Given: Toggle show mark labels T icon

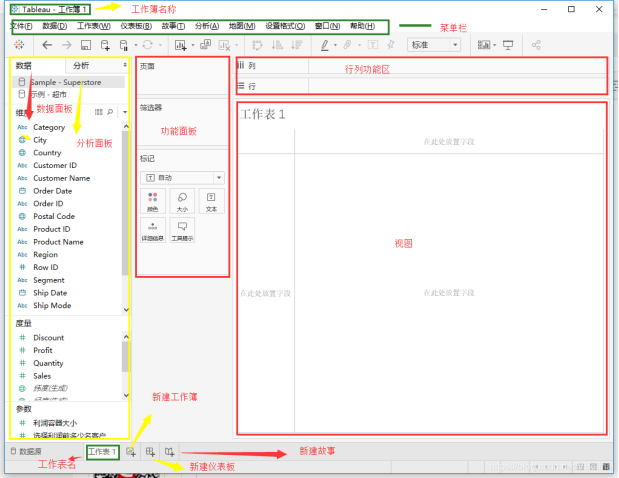Looking at the screenshot, I should [373, 45].
